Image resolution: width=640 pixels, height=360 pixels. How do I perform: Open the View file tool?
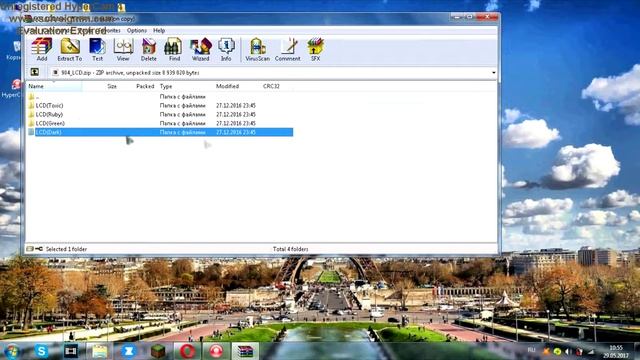123,49
